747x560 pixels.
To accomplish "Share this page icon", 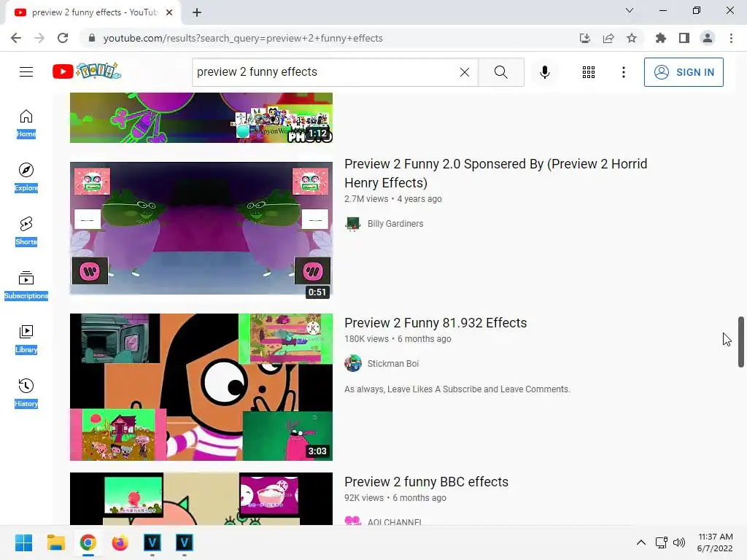I will (608, 38).
